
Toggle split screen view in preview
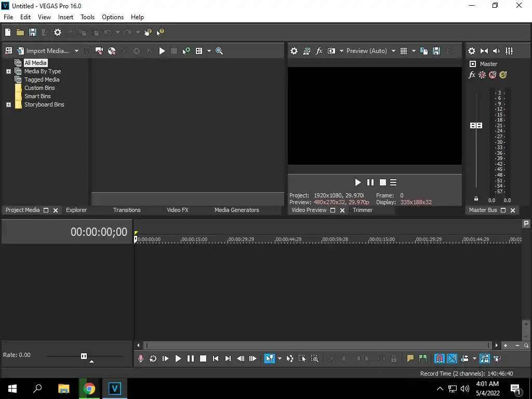(331, 51)
